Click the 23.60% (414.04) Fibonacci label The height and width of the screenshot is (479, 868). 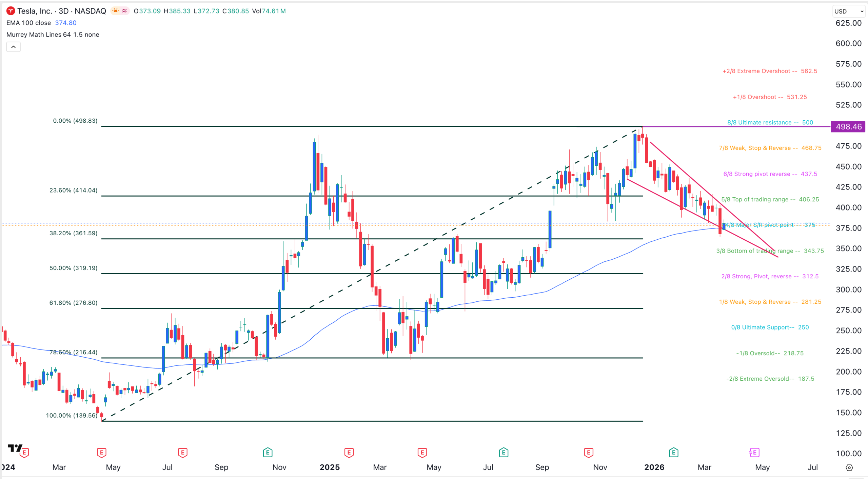pos(74,191)
